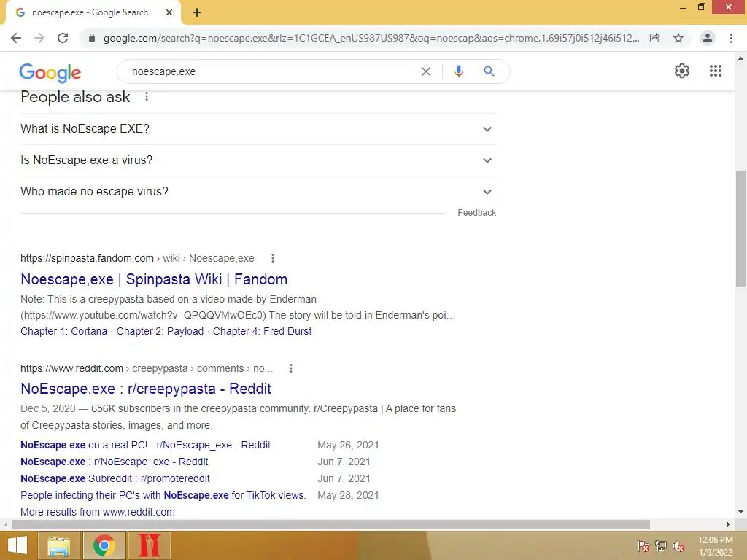Image resolution: width=747 pixels, height=560 pixels.
Task: Go back with the browser back arrow
Action: (x=16, y=38)
